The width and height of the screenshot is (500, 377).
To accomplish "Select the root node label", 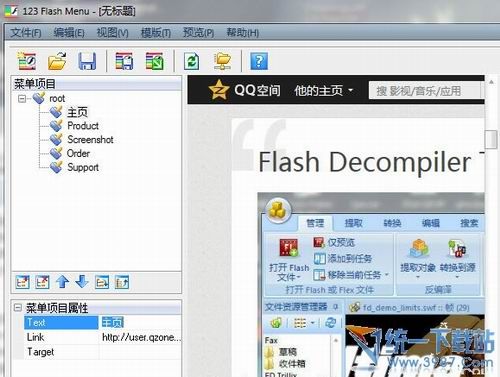I will (x=57, y=99).
